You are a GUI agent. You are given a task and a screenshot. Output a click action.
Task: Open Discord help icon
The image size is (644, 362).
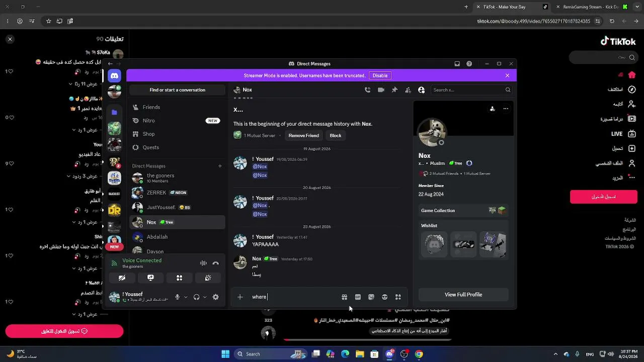(x=469, y=64)
